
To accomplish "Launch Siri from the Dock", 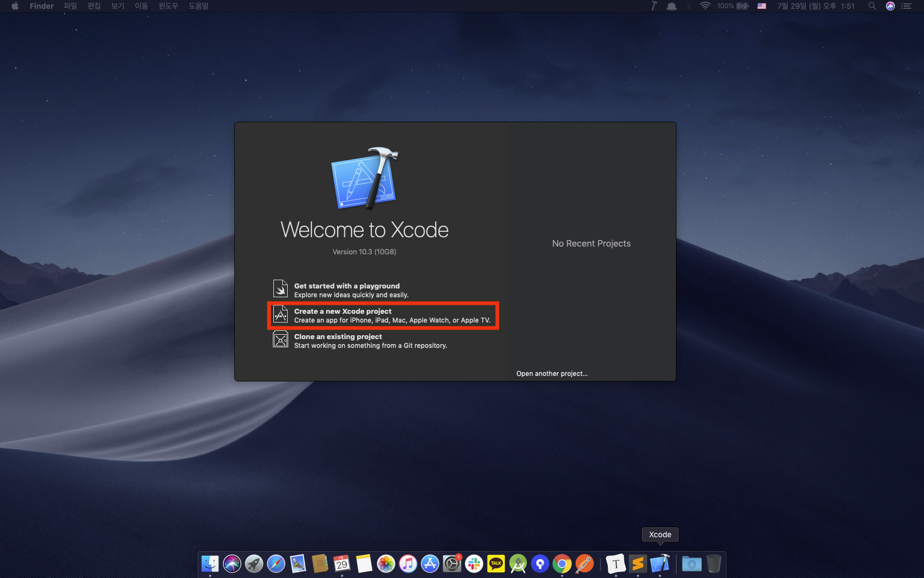I will point(232,564).
